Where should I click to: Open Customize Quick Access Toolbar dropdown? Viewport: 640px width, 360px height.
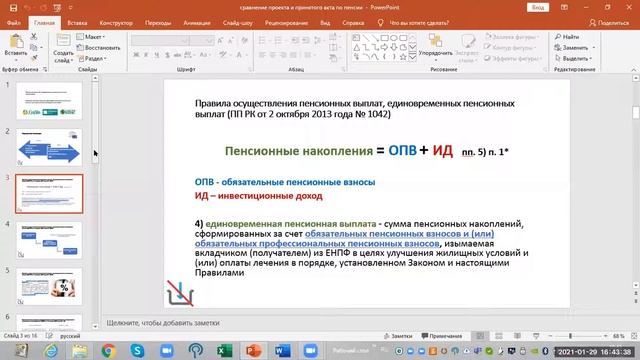pos(70,8)
